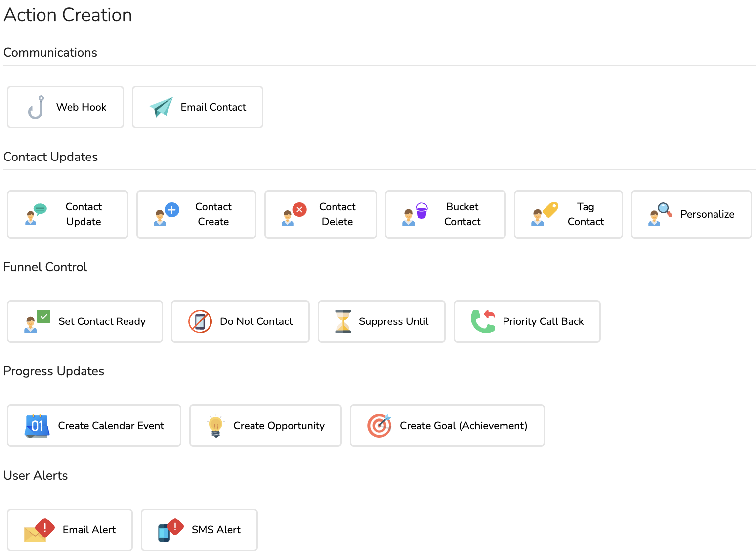Choose the Create Opportunity label
Viewport: 756px width, 560px height.
tap(279, 426)
